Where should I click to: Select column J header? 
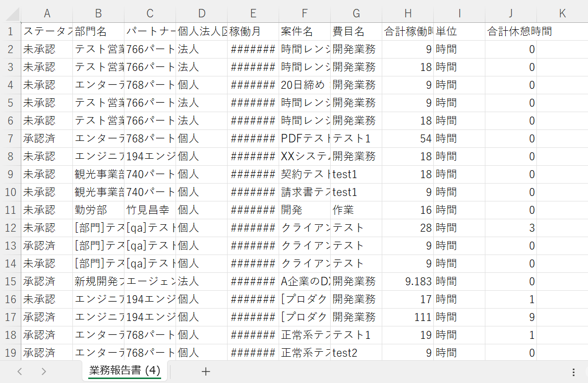click(x=511, y=13)
